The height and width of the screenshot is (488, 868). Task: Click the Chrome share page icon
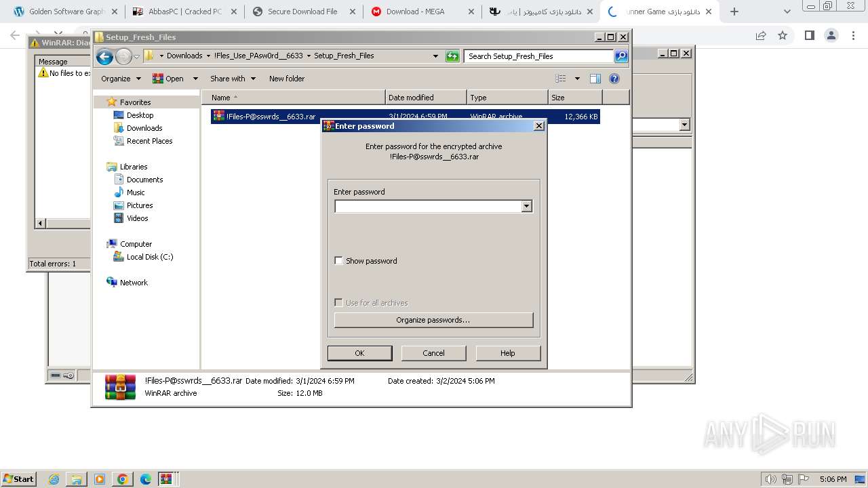(761, 35)
